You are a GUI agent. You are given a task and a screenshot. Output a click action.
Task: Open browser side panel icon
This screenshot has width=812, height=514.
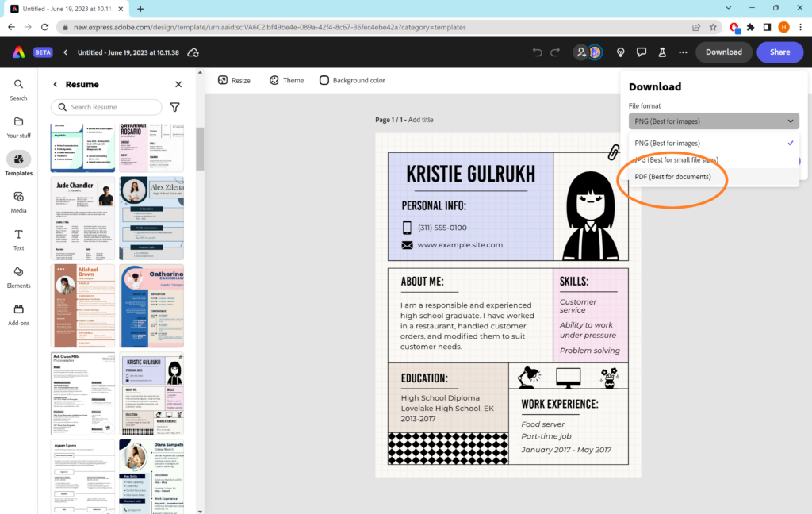click(767, 27)
